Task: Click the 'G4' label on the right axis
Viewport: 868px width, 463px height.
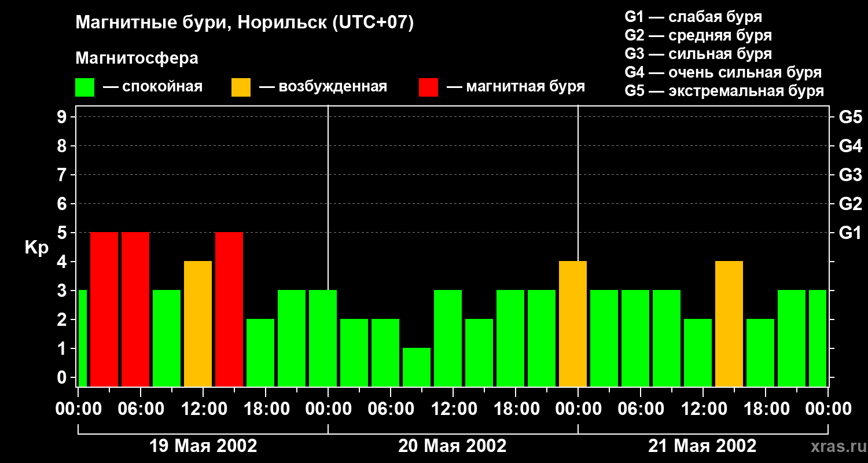Action: 851,146
